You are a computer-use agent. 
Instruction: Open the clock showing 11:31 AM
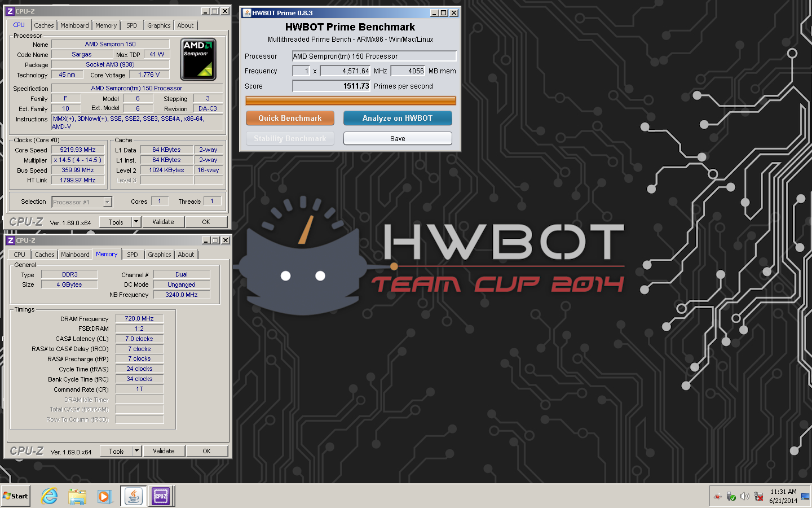[x=783, y=496]
